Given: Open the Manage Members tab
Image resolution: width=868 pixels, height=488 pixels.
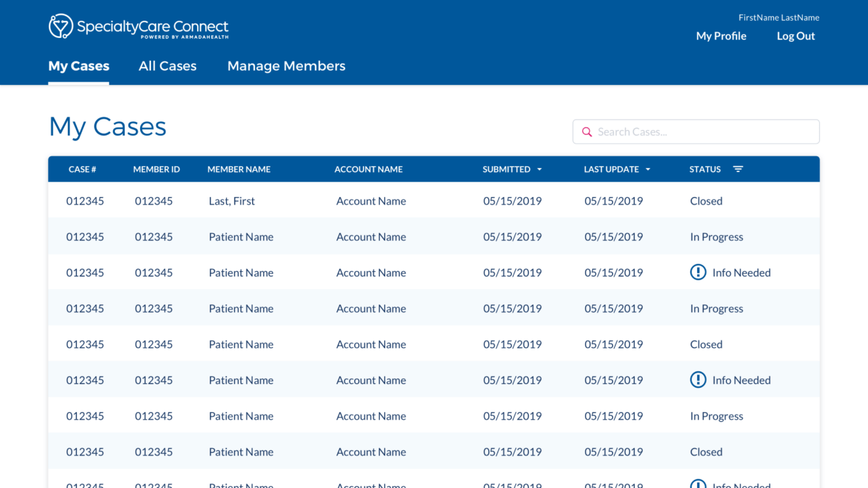Looking at the screenshot, I should (286, 66).
